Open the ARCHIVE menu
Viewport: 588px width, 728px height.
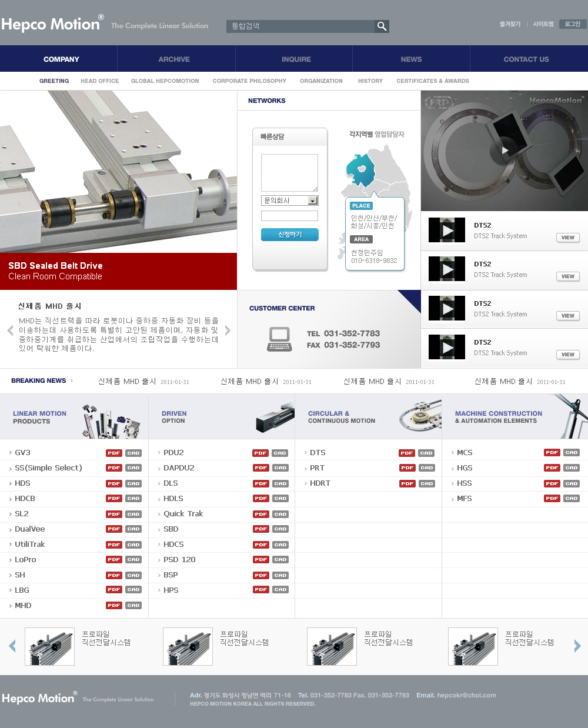174,59
